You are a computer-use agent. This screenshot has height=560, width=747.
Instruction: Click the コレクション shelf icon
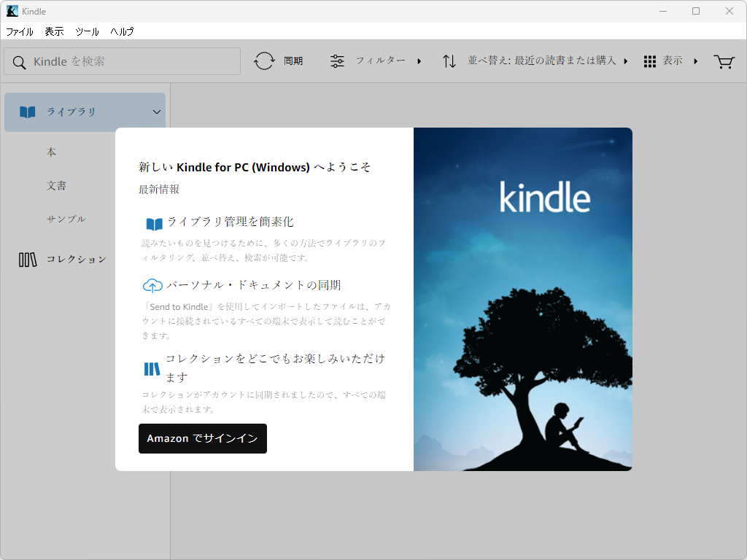pyautogui.click(x=27, y=259)
